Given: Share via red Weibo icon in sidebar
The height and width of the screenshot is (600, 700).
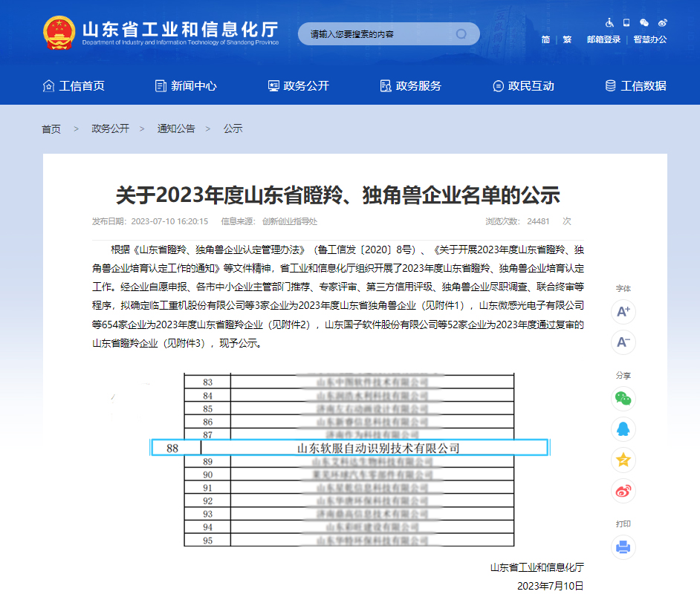Looking at the screenshot, I should click(623, 490).
